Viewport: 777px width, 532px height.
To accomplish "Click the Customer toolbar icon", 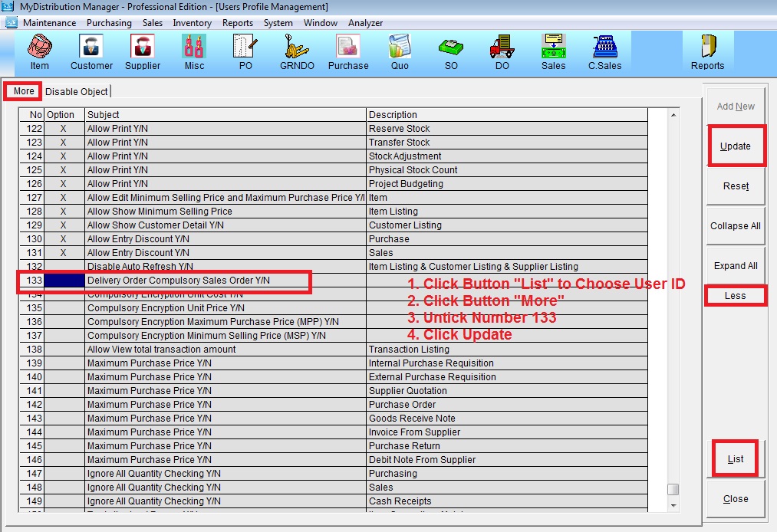I will (x=91, y=52).
